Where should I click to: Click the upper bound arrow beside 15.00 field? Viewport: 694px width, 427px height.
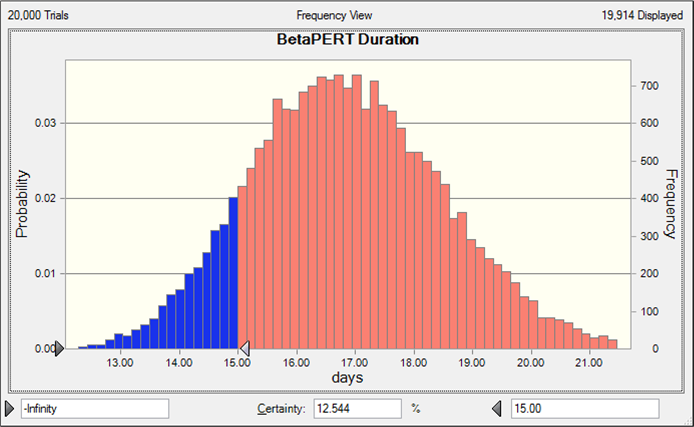click(x=497, y=408)
